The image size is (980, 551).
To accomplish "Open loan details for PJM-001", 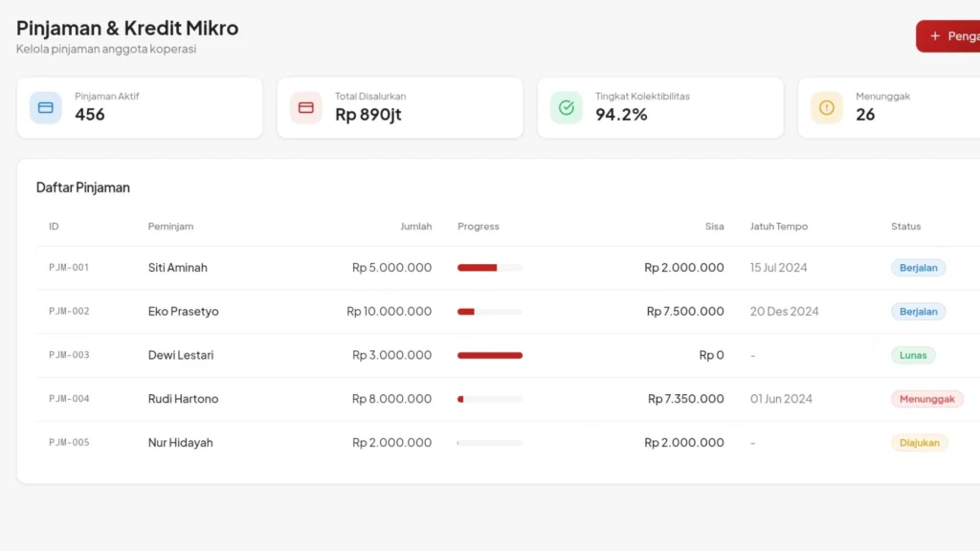I will click(68, 268).
